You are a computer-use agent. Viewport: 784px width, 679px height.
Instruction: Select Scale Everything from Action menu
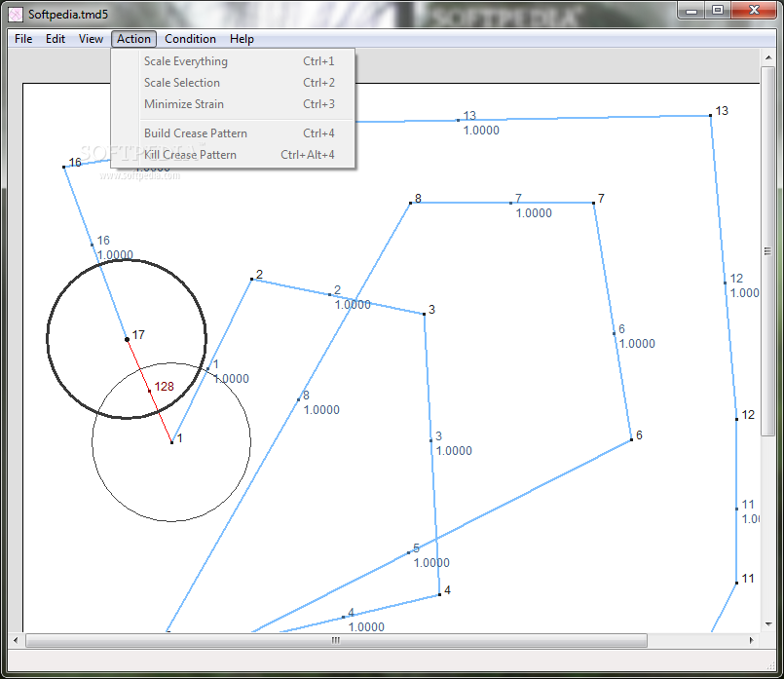point(233,61)
